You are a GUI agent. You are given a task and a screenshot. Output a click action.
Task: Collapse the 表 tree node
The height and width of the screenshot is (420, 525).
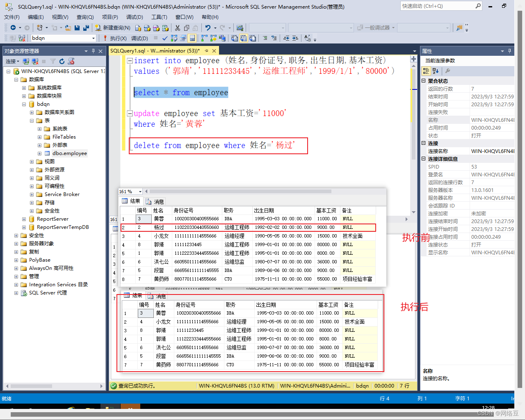(32, 121)
